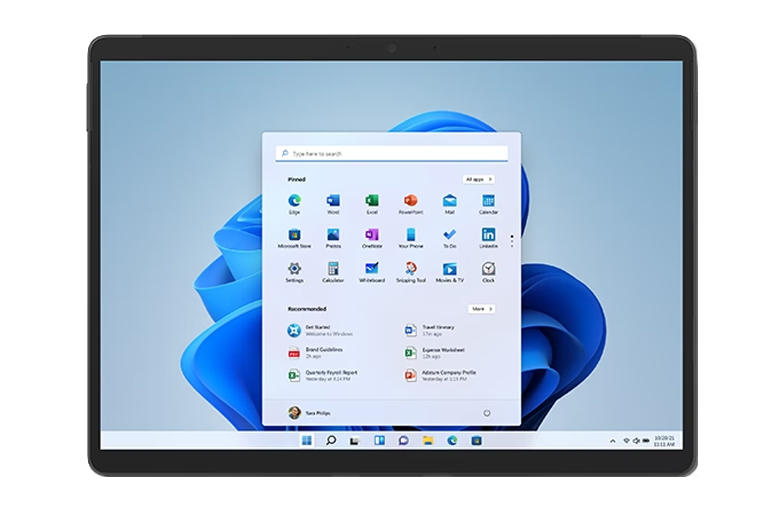Show hidden icons in the system tray
This screenshot has height=512, width=768.
pos(612,441)
